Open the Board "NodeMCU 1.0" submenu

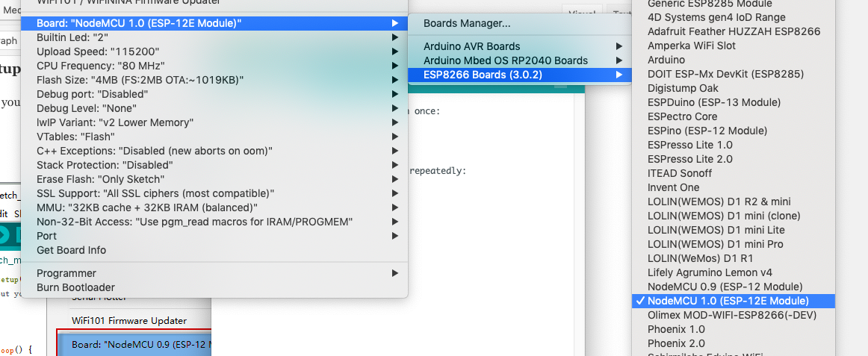tap(214, 23)
